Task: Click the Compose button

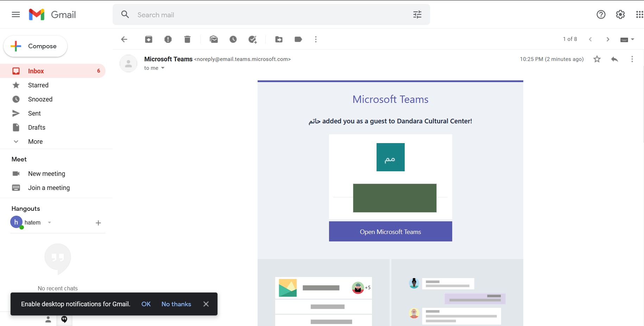Action: pyautogui.click(x=36, y=46)
